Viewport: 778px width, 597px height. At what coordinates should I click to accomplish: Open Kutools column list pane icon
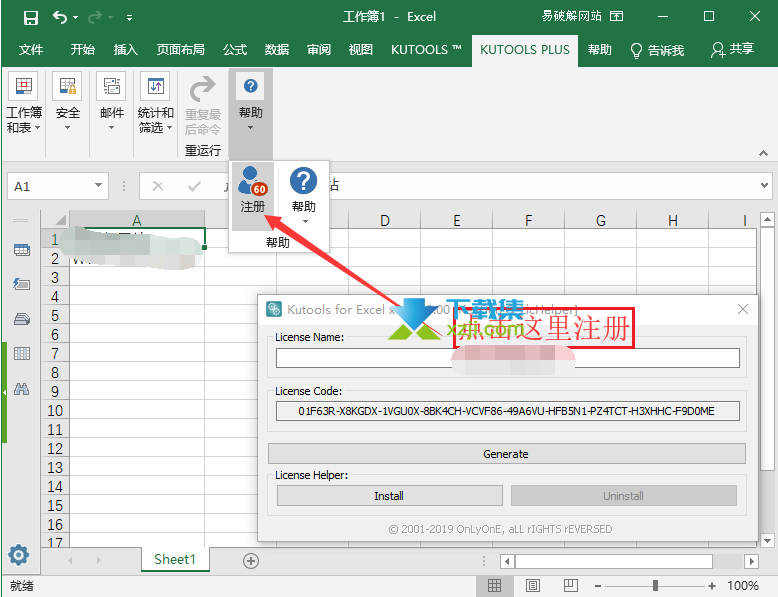tap(22, 353)
